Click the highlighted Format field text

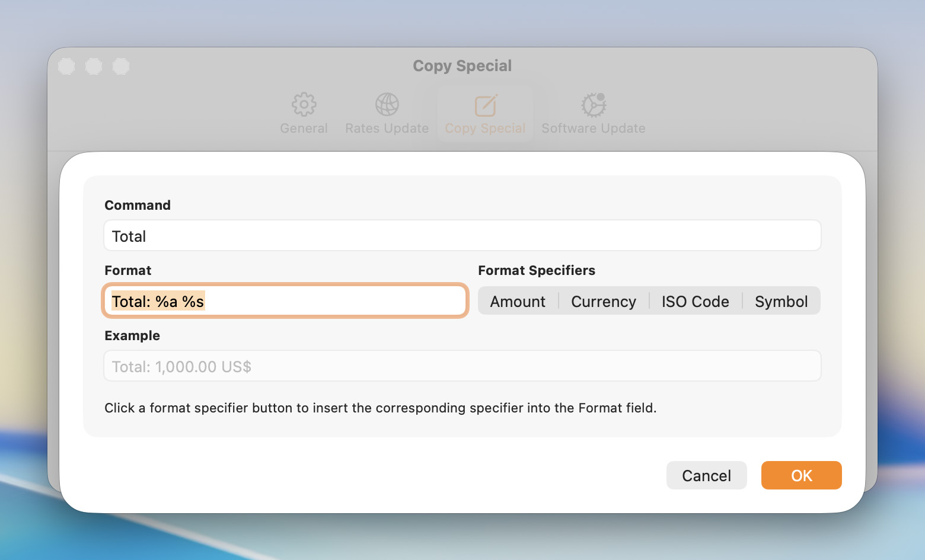click(158, 300)
